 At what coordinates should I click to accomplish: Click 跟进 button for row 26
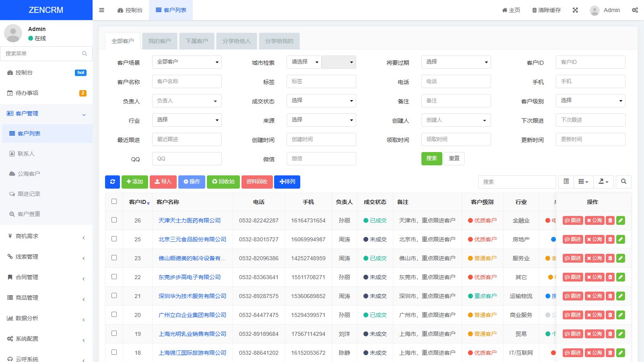[x=573, y=220]
